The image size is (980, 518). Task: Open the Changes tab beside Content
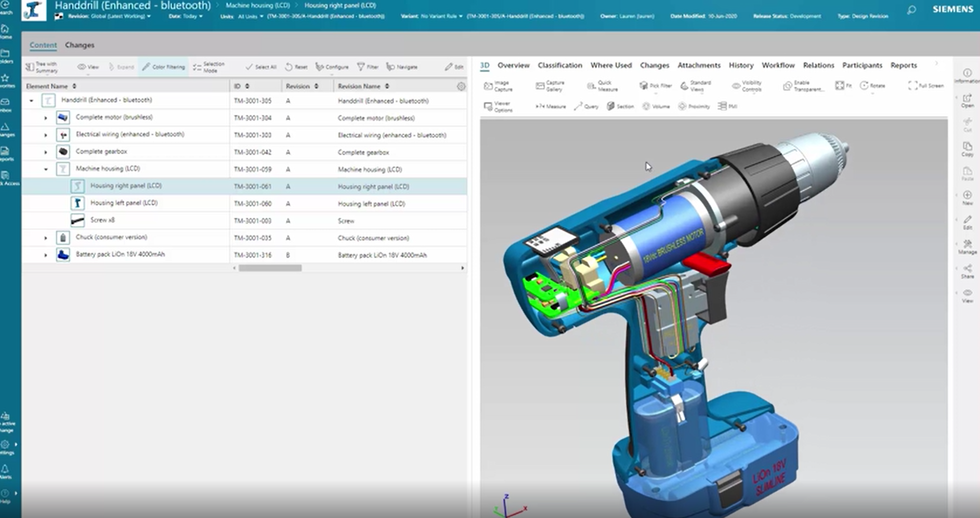tap(80, 45)
